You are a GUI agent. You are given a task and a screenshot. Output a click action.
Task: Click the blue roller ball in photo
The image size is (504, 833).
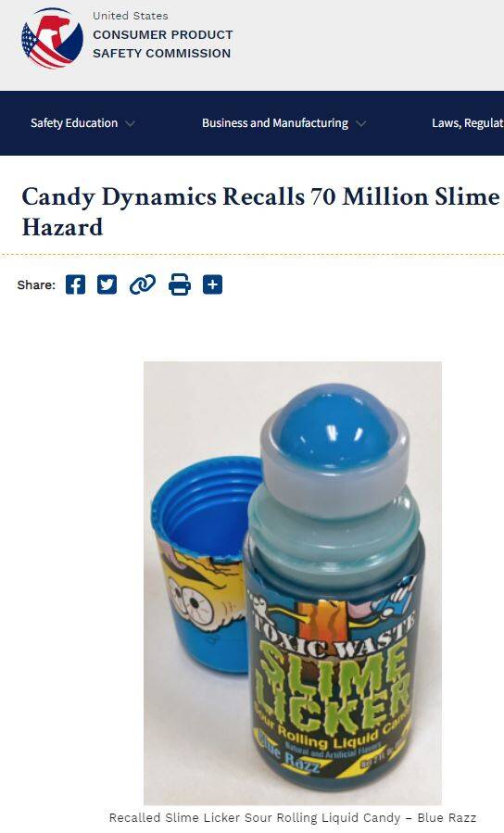click(334, 425)
